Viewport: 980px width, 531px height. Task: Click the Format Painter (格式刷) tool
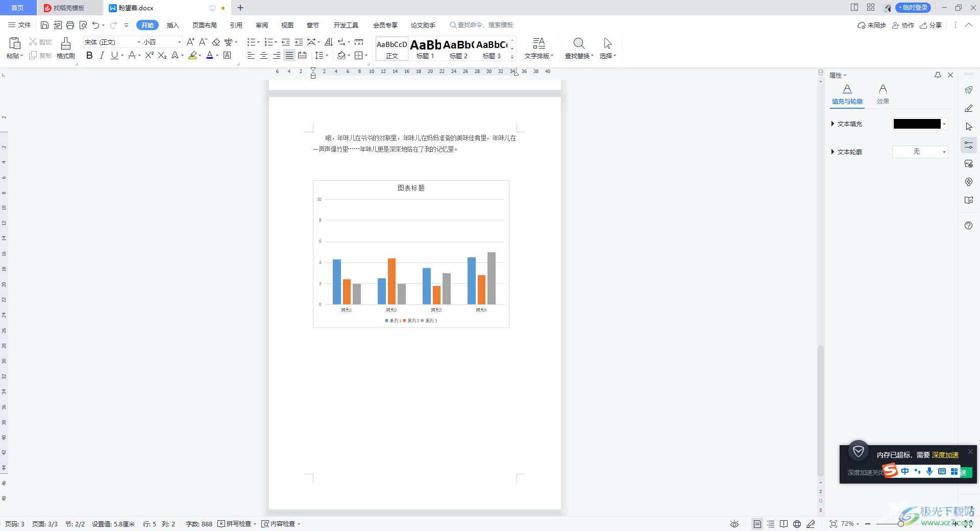pos(65,48)
